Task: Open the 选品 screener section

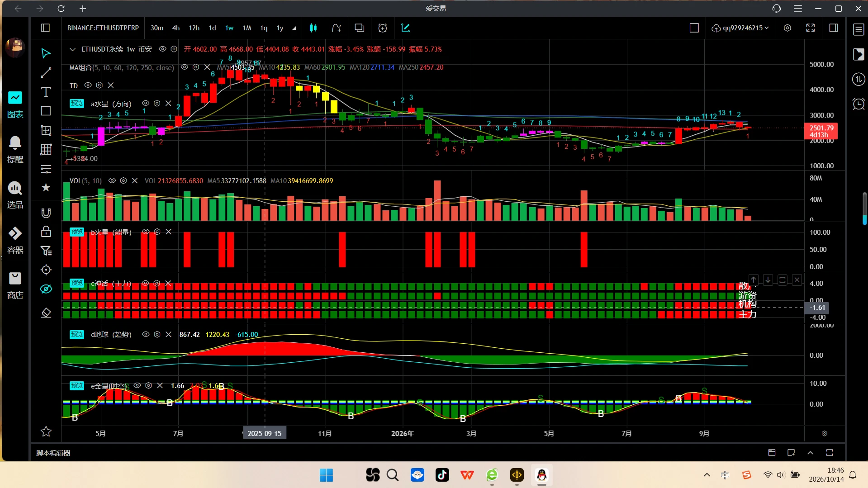Action: coord(15,195)
